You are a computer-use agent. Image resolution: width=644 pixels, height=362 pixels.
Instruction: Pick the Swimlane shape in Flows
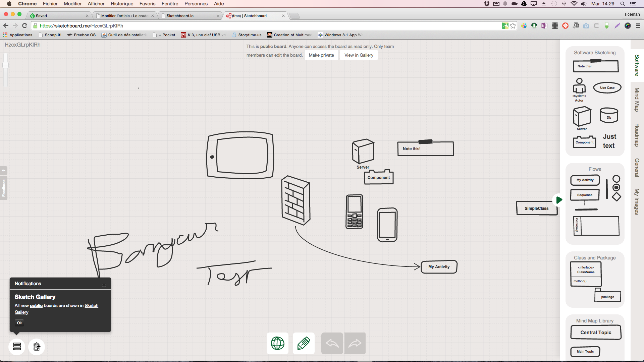pyautogui.click(x=596, y=226)
